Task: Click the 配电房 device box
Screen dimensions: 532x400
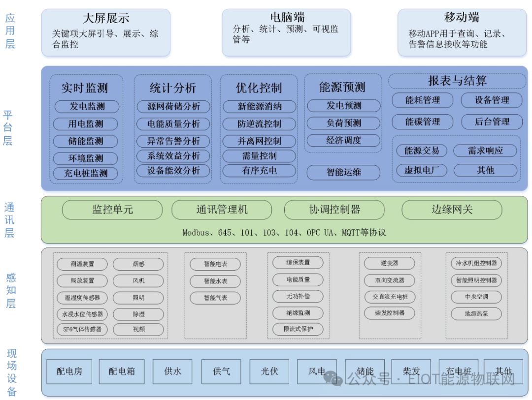Action: click(69, 371)
